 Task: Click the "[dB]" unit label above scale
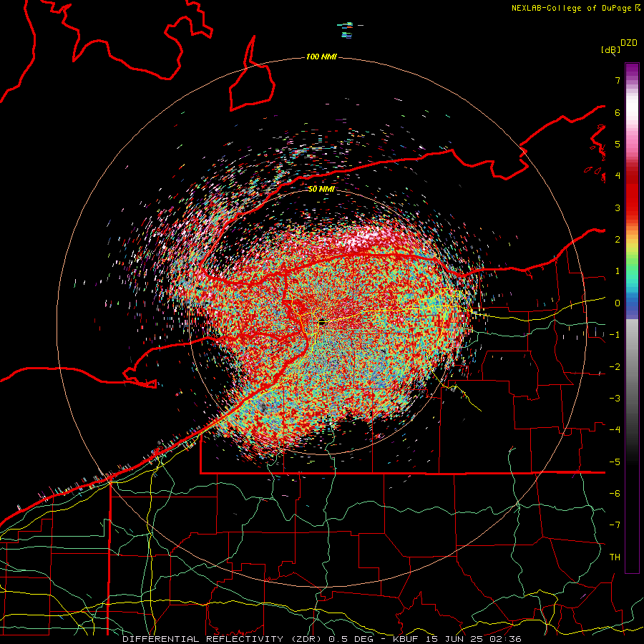pos(611,49)
